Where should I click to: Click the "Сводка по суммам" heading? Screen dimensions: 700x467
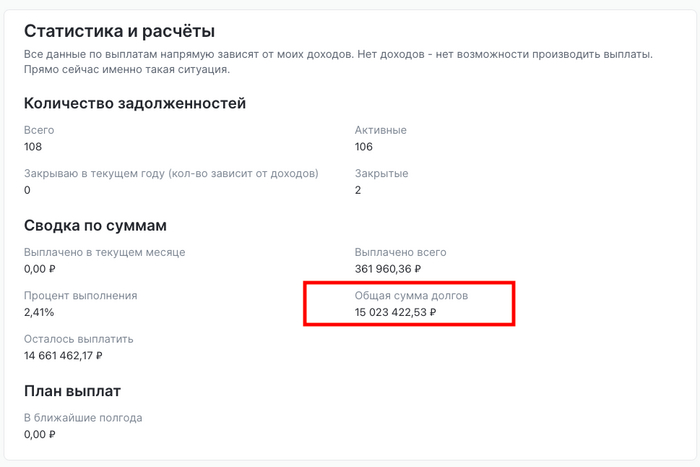95,225
